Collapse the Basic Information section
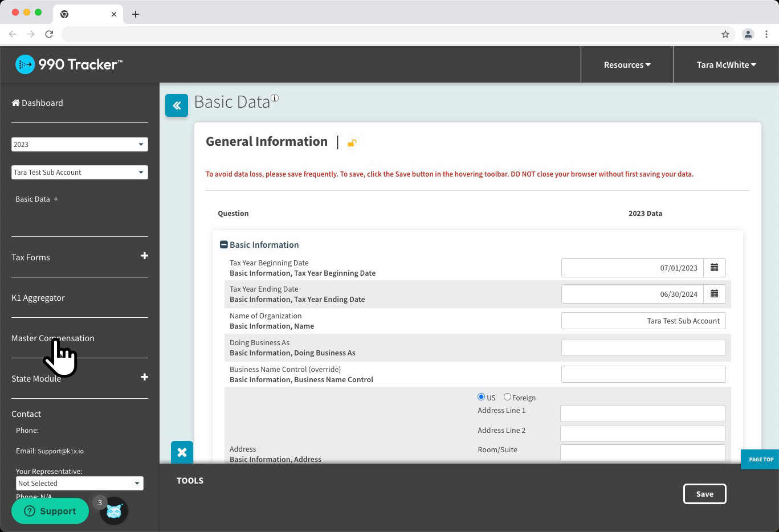Image resolution: width=779 pixels, height=532 pixels. point(224,245)
